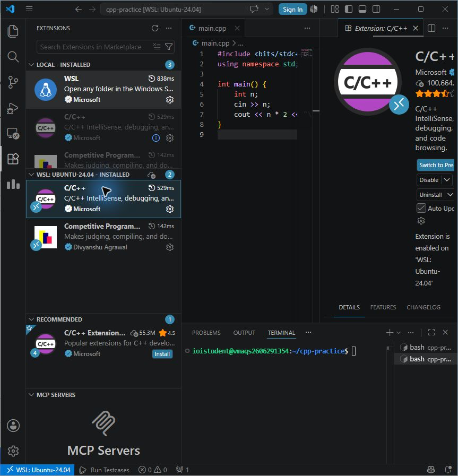458x476 pixels.
Task: Open the hamburger application menu
Action: coord(29,9)
